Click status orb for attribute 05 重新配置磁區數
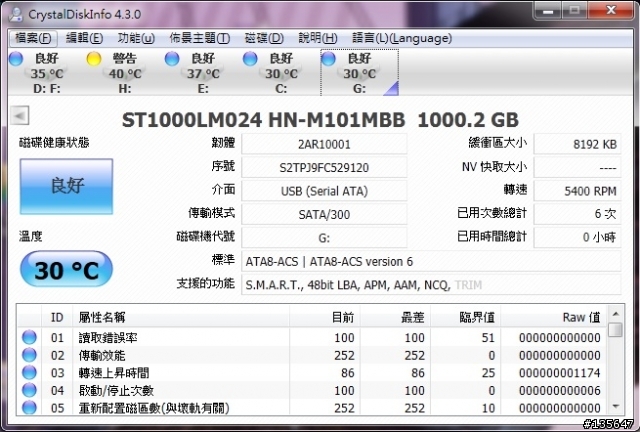640x432 pixels. [x=29, y=407]
